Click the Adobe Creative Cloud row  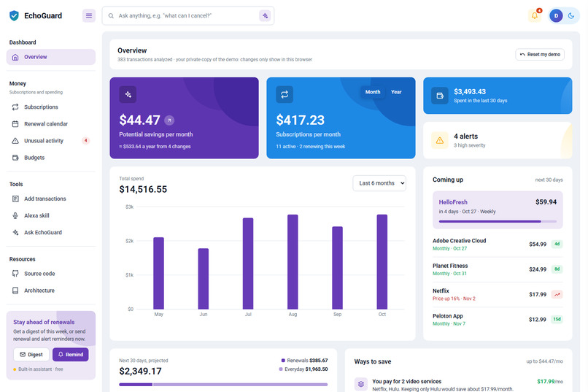click(498, 245)
